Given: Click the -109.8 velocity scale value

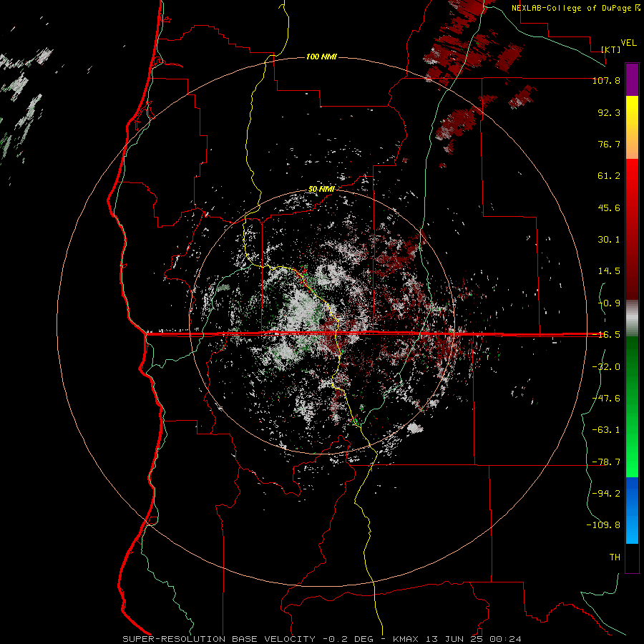Looking at the screenshot, I should (603, 525).
